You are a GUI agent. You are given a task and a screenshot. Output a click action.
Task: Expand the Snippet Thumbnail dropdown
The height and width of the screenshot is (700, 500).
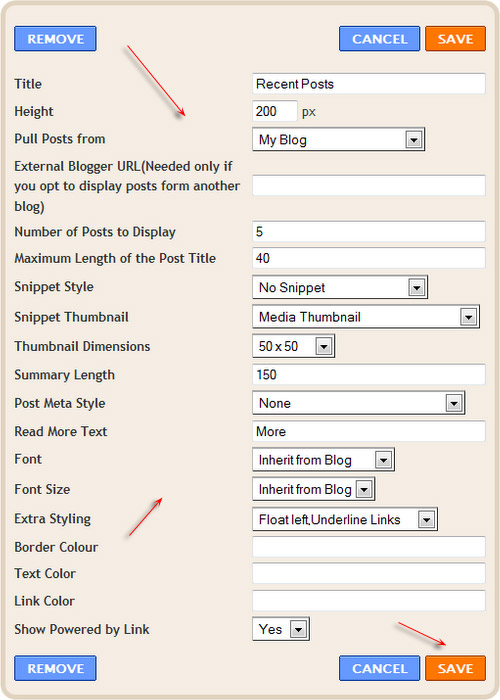coord(366,317)
